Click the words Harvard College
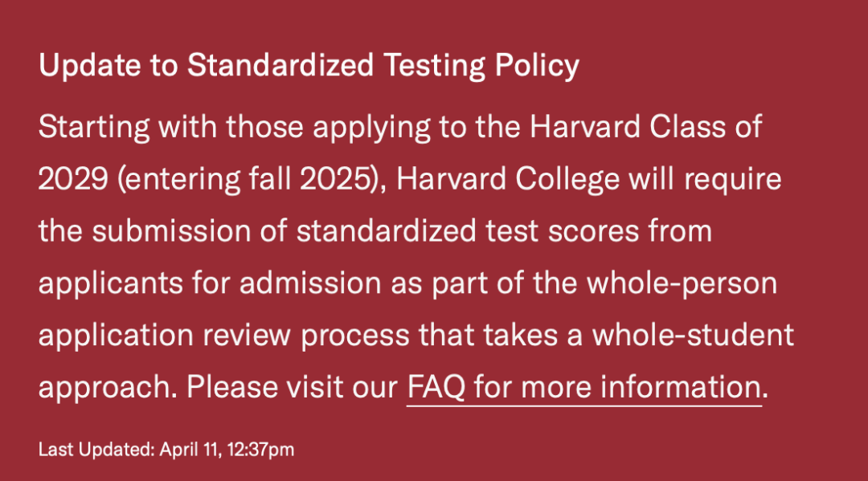Image resolution: width=868 pixels, height=481 pixels. [x=508, y=180]
